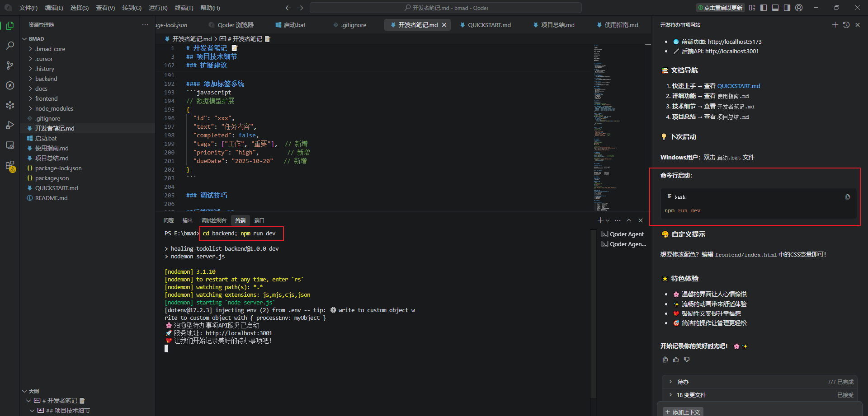Click the title bar search box
This screenshot has height=416, width=868.
446,8
